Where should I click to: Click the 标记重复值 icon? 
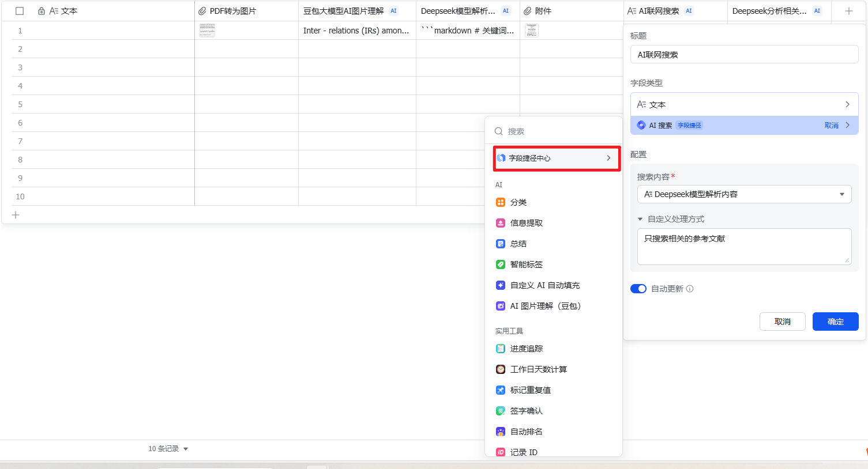coord(501,390)
